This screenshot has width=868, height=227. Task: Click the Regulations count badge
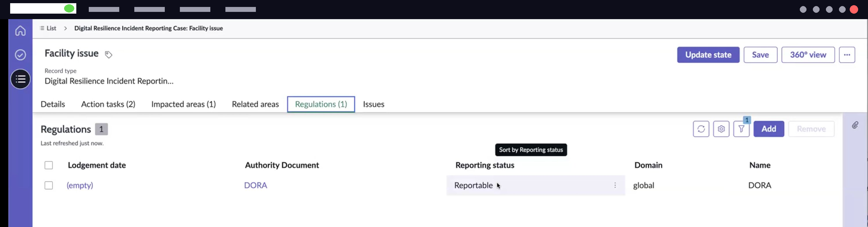[x=101, y=129]
